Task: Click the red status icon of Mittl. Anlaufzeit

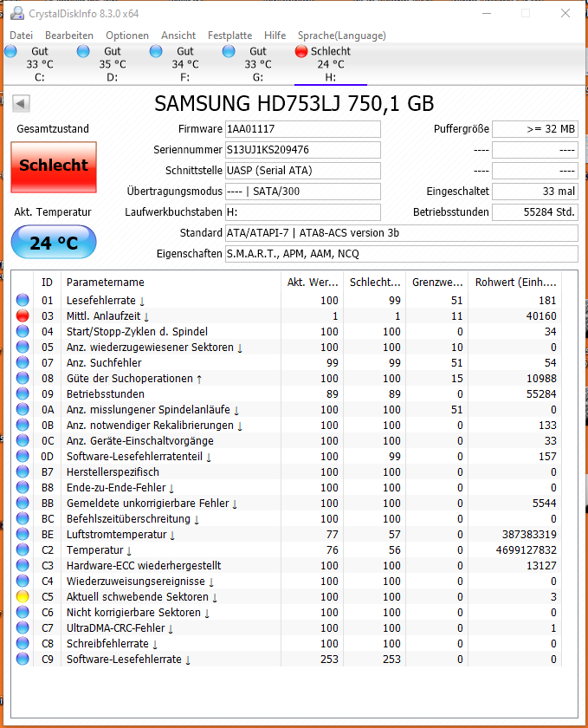Action: (23, 315)
